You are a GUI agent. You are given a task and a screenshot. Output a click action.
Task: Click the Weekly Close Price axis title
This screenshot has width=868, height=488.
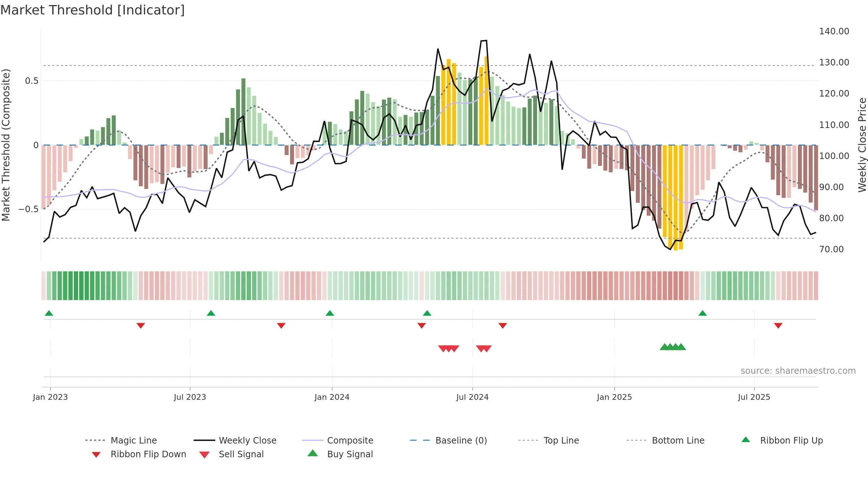point(862,145)
